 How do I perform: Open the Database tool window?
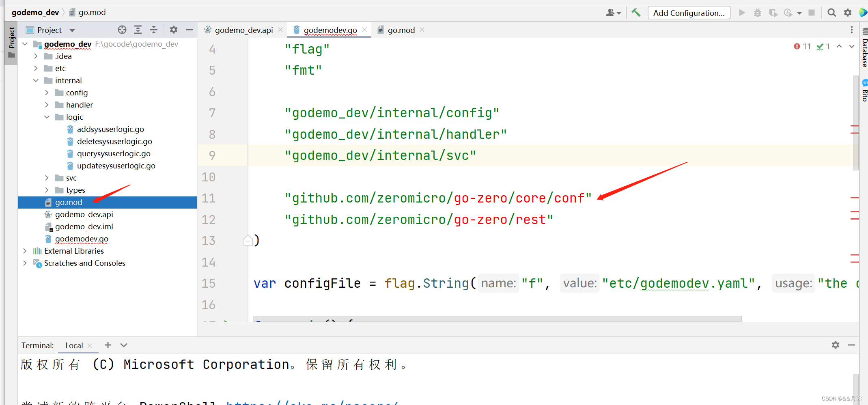[x=864, y=47]
